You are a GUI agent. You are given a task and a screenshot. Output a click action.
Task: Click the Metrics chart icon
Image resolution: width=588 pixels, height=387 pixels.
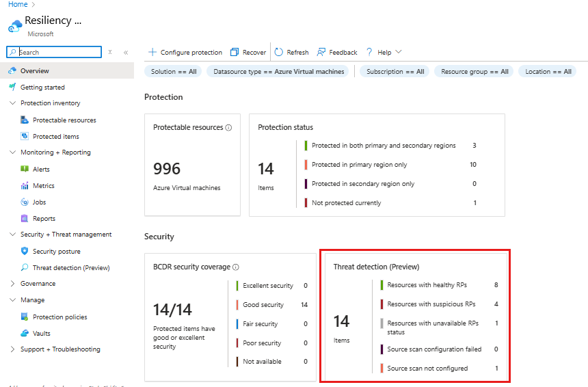tap(25, 185)
